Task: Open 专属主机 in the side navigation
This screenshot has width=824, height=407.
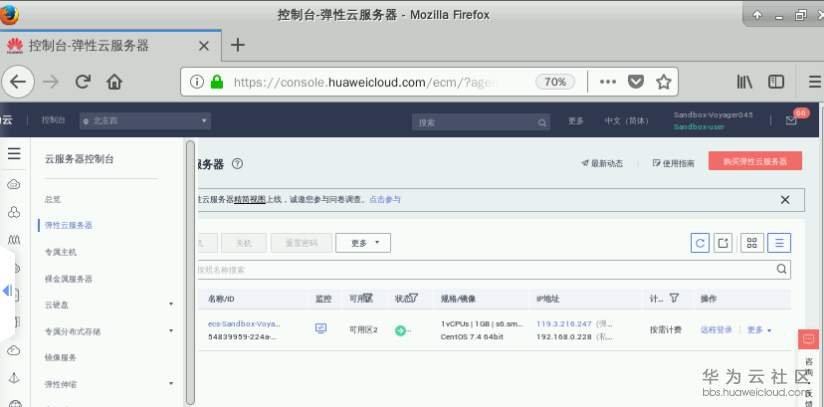Action: pos(60,252)
